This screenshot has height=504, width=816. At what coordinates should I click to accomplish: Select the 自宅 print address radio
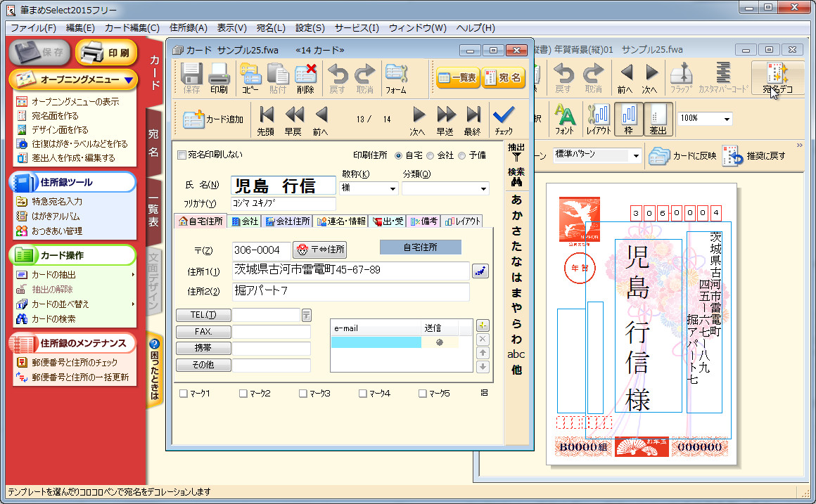(399, 155)
